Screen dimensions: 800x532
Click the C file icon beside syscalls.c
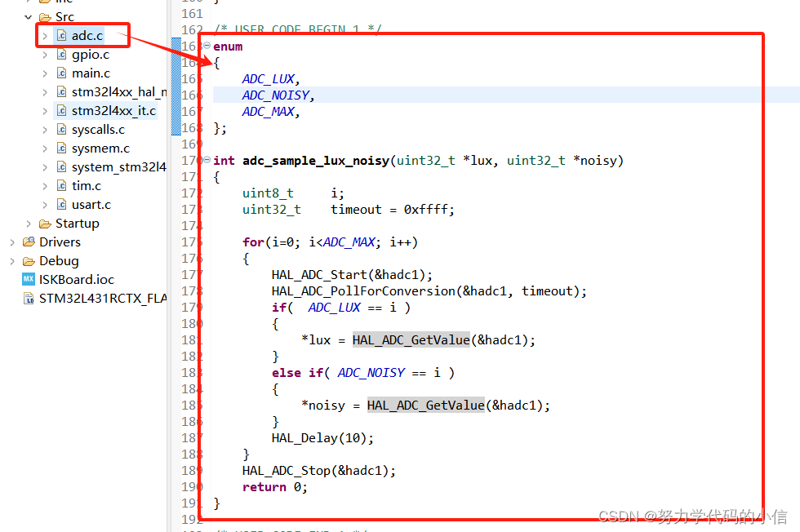(x=61, y=129)
